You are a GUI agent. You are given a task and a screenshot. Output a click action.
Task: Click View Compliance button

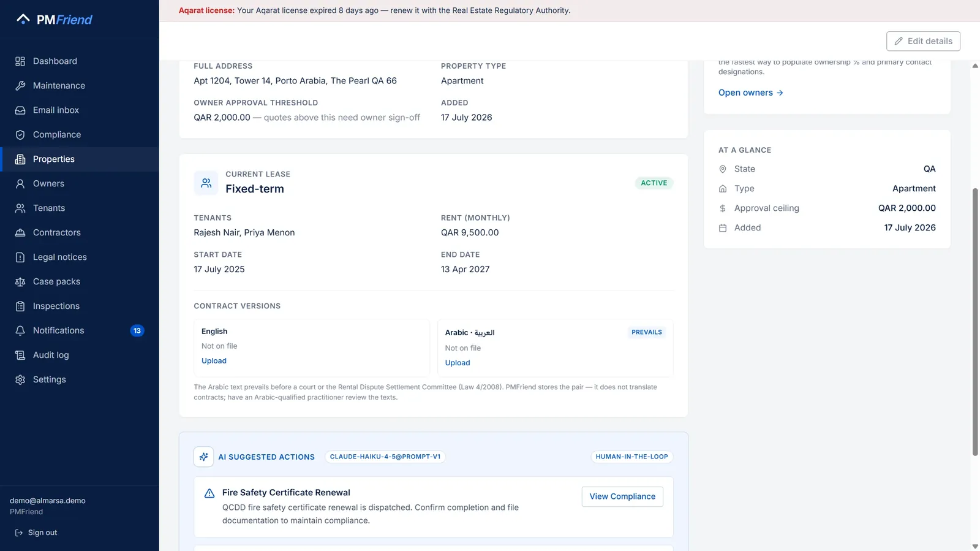622,496
